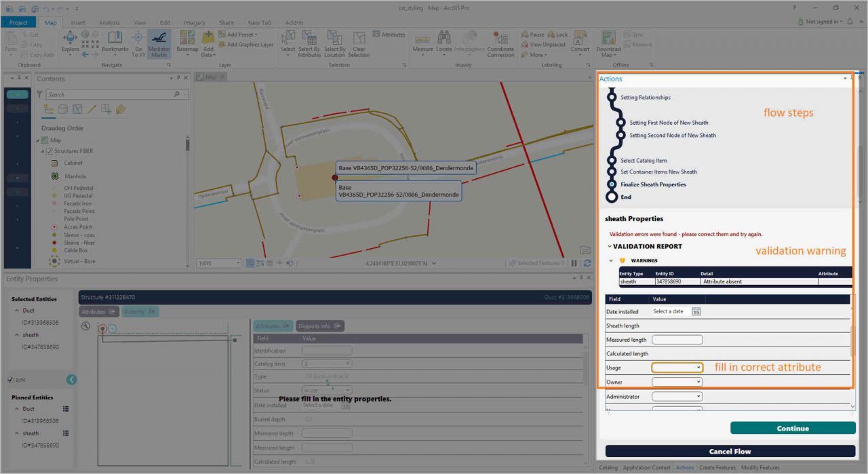Clear the current selection
Image resolution: width=868 pixels, height=474 pixels.
point(359,44)
